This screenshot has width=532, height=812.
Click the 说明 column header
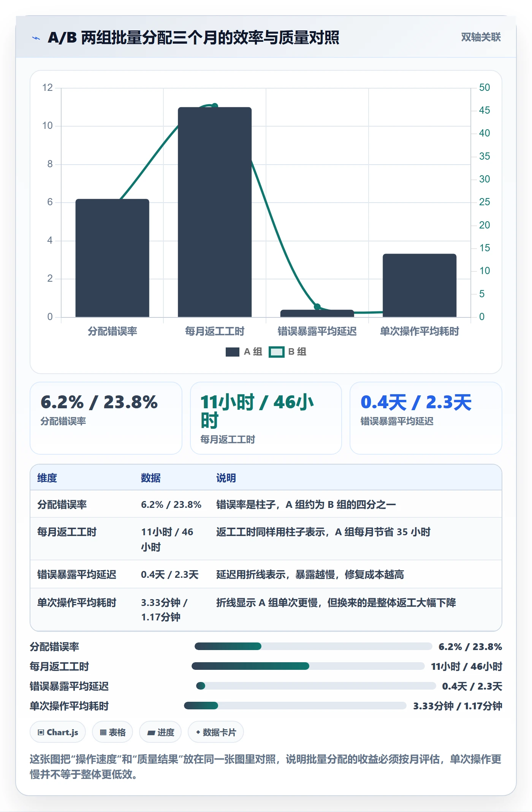coord(226,478)
